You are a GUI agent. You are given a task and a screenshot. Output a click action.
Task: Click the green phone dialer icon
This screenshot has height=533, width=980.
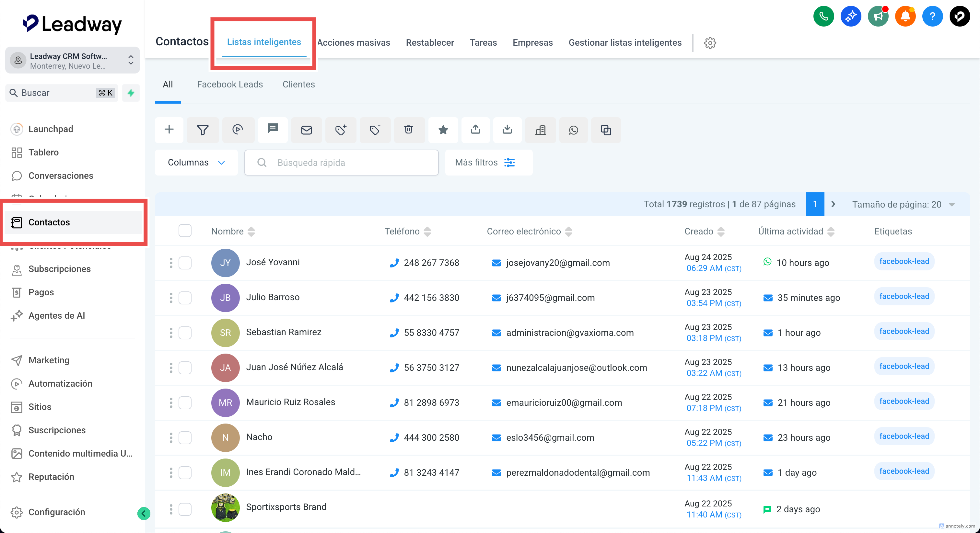tap(823, 16)
